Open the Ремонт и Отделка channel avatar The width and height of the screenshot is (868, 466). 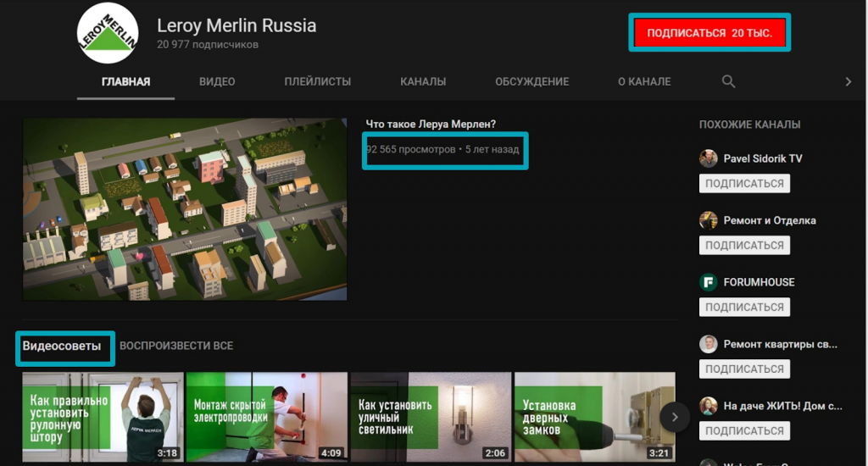click(708, 220)
